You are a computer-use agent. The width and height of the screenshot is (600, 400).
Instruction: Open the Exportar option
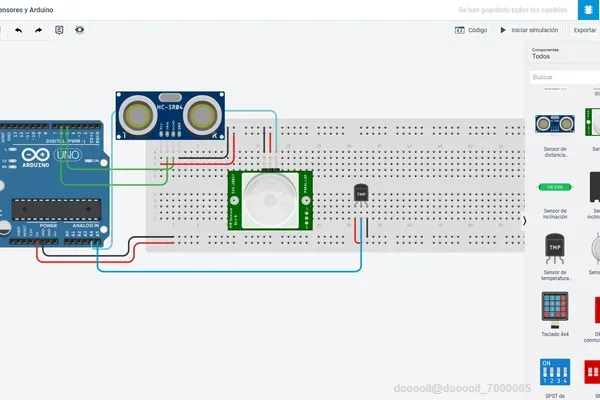[x=585, y=30]
